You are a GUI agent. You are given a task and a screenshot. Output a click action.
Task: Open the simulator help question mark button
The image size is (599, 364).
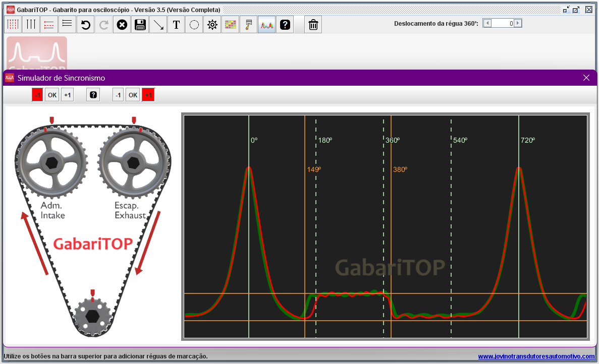coord(93,95)
